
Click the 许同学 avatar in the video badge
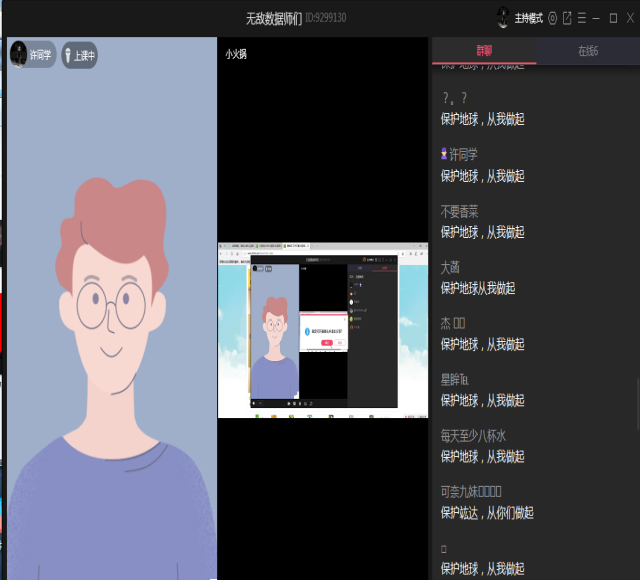point(19,55)
